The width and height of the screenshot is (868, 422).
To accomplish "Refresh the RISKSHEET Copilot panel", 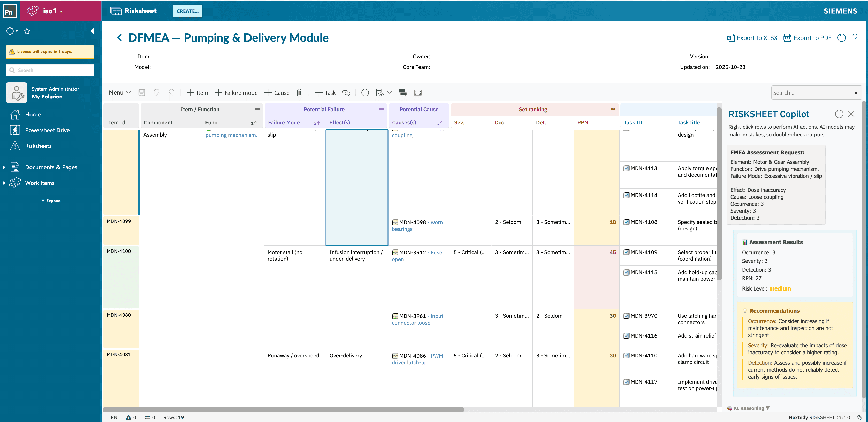I will coord(839,114).
